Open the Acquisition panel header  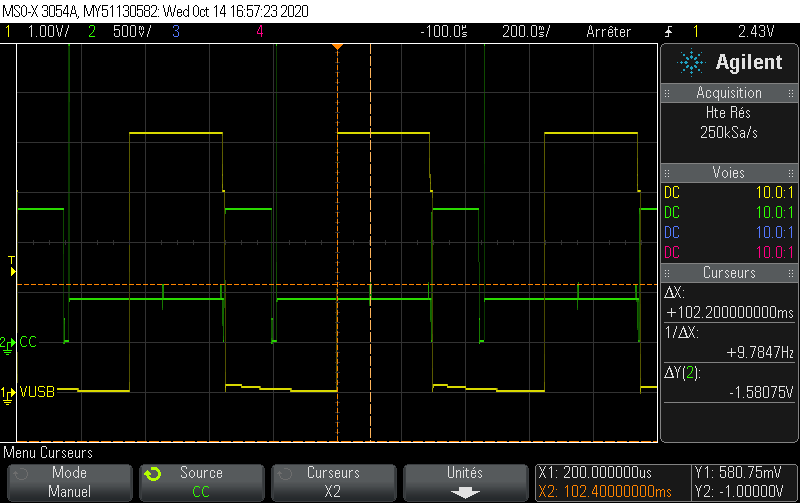(x=729, y=93)
